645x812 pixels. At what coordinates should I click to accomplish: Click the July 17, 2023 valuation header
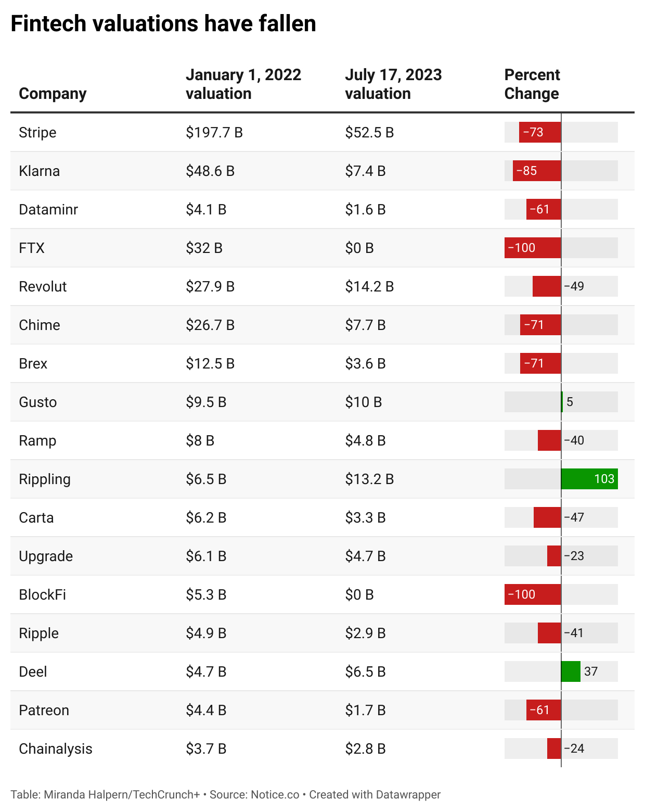pos(393,84)
